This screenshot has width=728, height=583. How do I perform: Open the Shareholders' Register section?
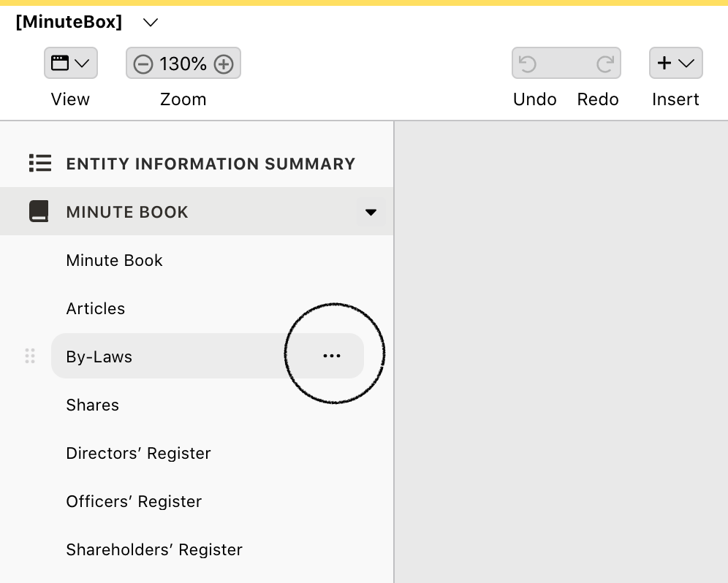tap(154, 549)
